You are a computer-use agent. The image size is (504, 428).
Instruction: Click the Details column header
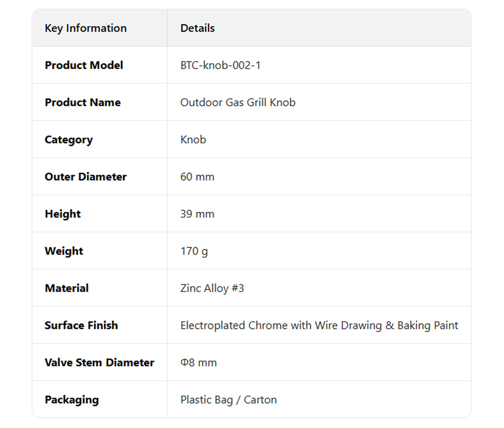[198, 28]
